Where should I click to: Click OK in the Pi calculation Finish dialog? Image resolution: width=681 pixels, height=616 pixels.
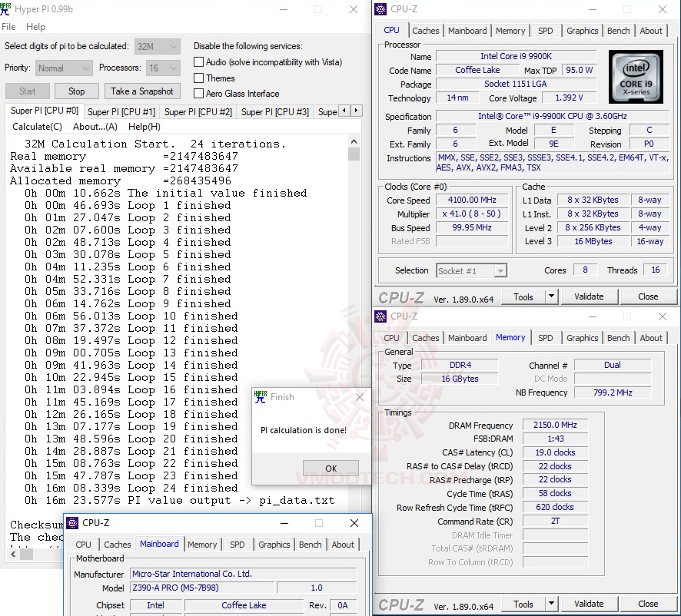point(331,468)
